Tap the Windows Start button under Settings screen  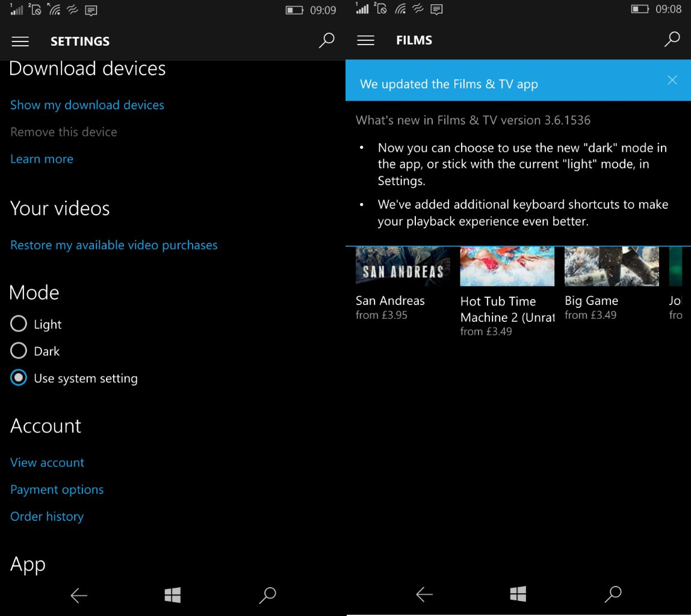tap(172, 595)
